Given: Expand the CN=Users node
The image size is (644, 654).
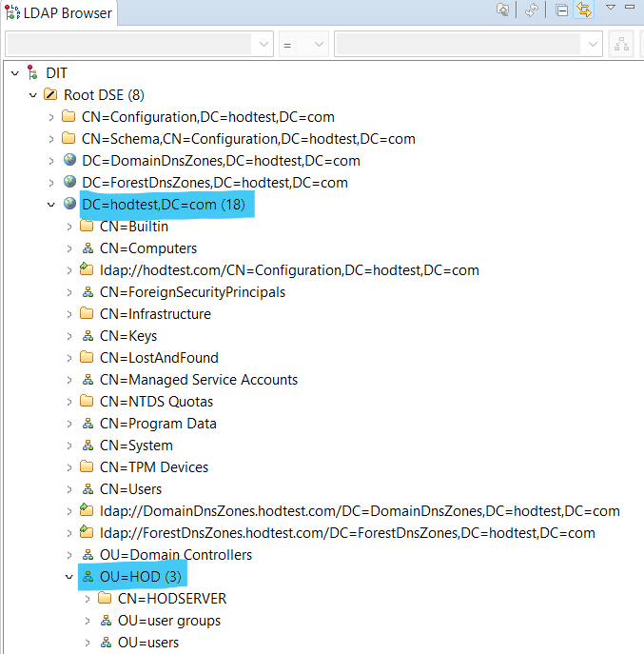Looking at the screenshot, I should (69, 489).
